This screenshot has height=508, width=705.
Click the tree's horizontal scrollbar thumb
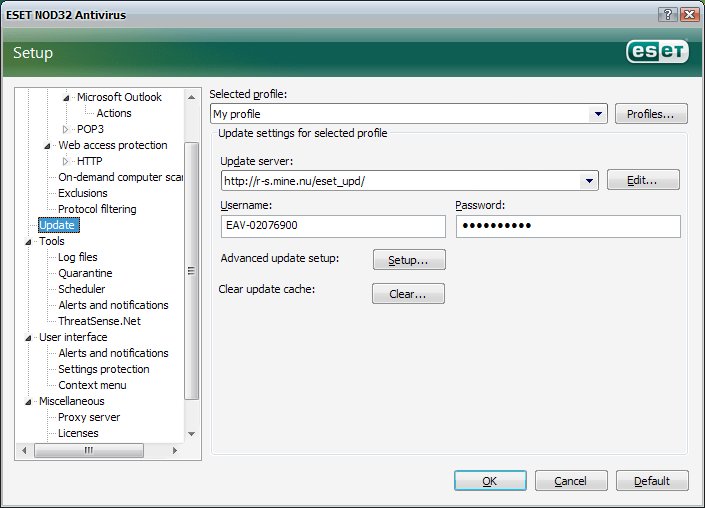tap(89, 450)
